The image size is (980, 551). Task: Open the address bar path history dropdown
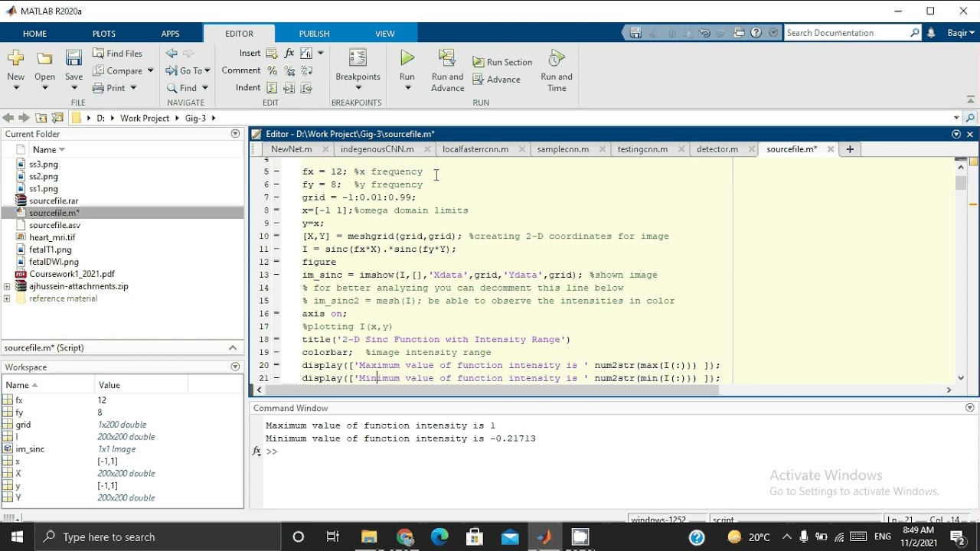(956, 118)
